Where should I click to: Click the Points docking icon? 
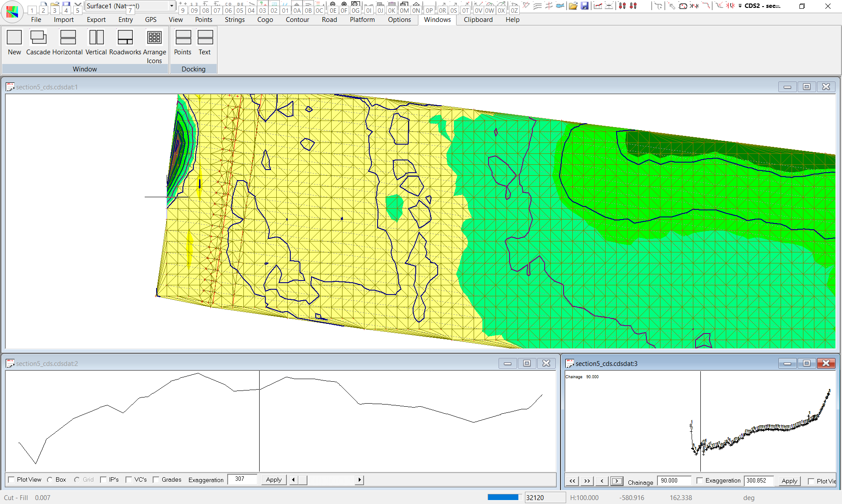tap(183, 38)
